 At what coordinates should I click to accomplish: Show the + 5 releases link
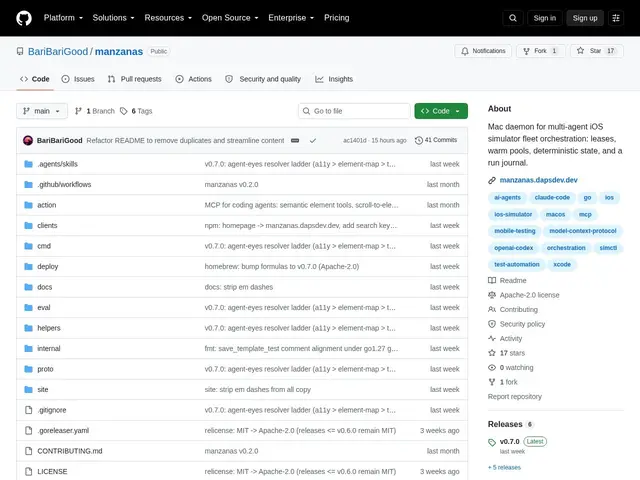point(504,467)
